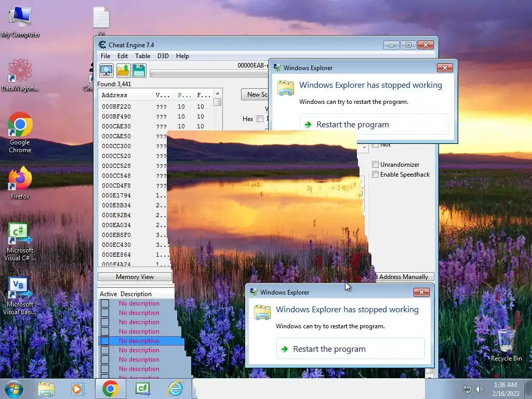Close the lower Windows Explorer error dialog
Viewport: 532px width, 399px height.
pyautogui.click(x=421, y=292)
